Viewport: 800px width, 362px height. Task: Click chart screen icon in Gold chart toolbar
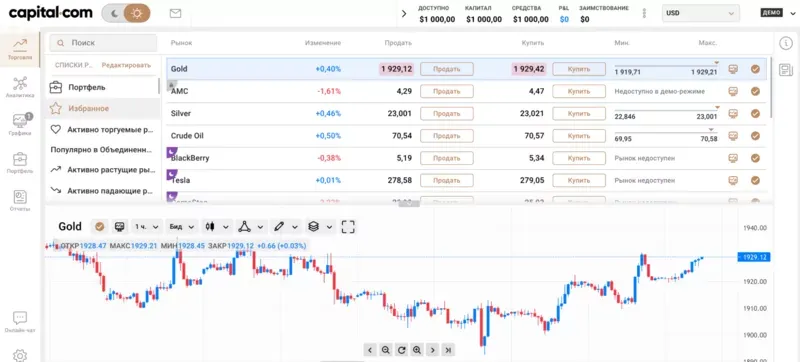(119, 226)
